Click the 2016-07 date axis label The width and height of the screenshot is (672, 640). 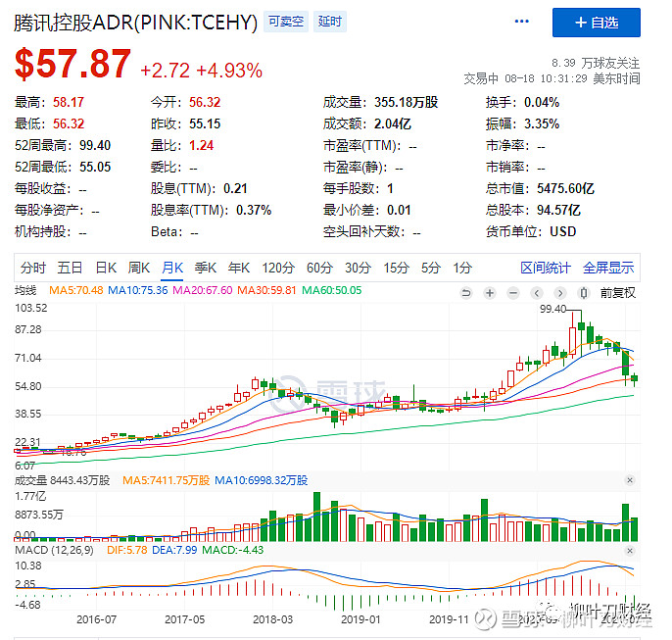[96, 619]
